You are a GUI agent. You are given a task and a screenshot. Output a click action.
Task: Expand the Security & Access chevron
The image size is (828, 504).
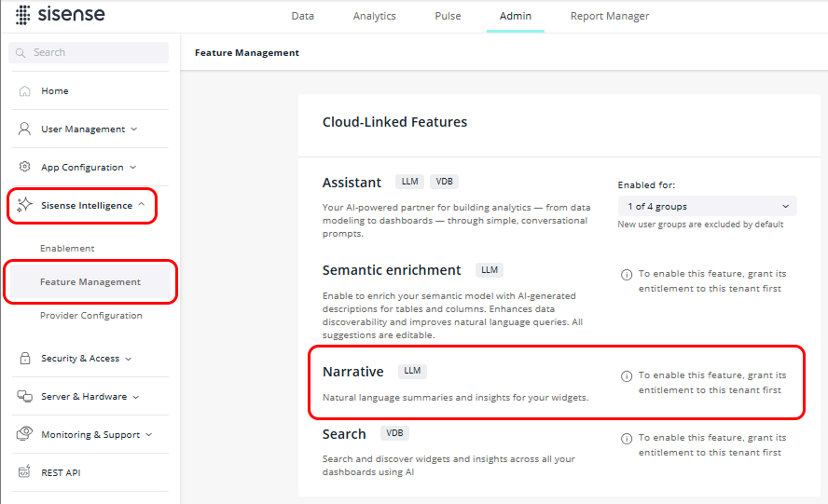[x=129, y=359]
